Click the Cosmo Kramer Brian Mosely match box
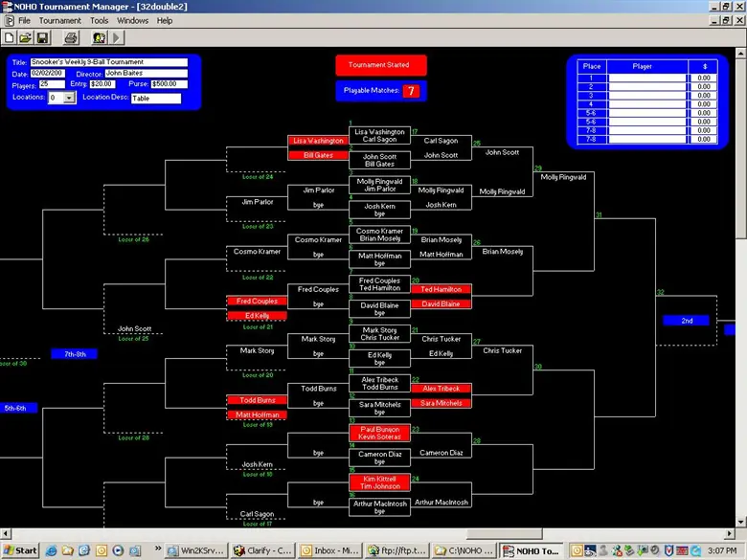Image resolution: width=747 pixels, height=560 pixels. [x=379, y=235]
